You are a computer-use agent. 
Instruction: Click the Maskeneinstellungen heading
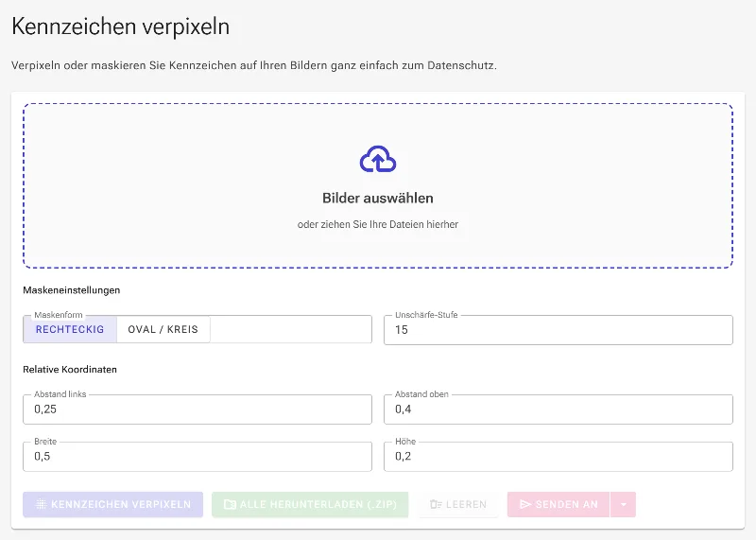[72, 290]
